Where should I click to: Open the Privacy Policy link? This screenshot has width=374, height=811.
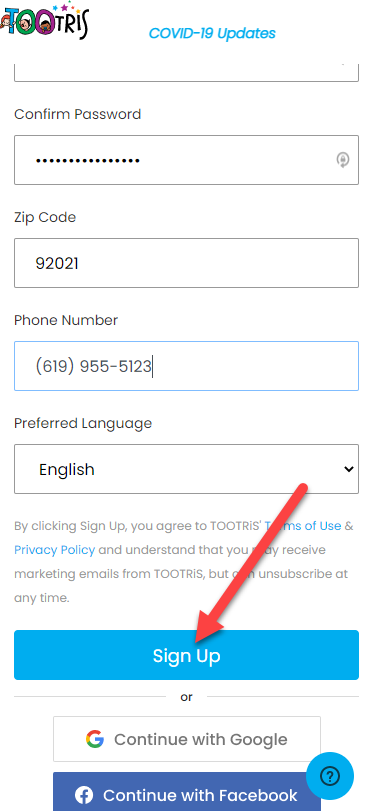click(54, 550)
